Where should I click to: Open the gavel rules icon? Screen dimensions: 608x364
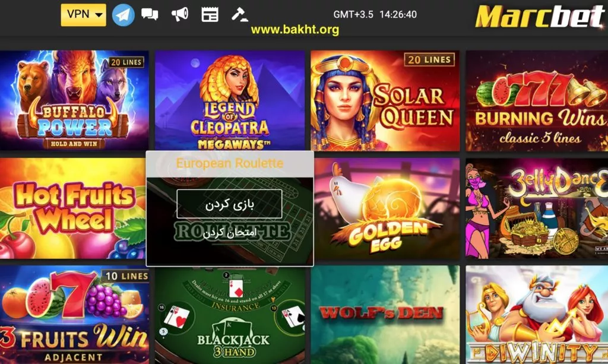(240, 14)
